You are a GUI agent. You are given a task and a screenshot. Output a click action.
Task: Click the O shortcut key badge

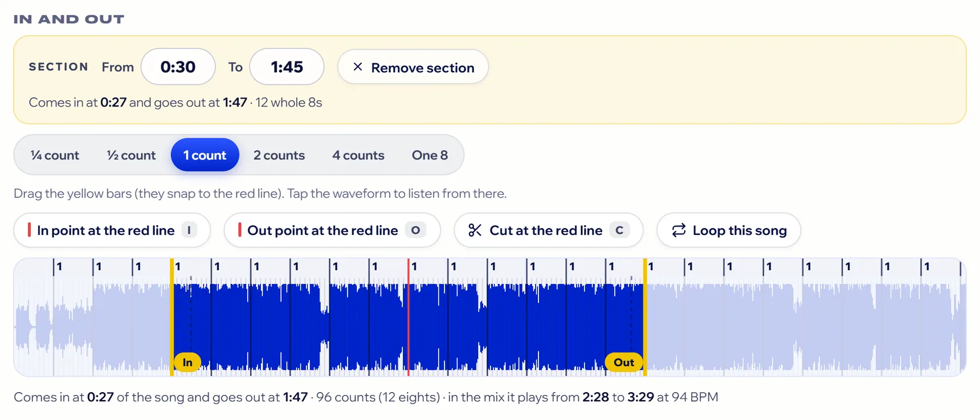[415, 230]
